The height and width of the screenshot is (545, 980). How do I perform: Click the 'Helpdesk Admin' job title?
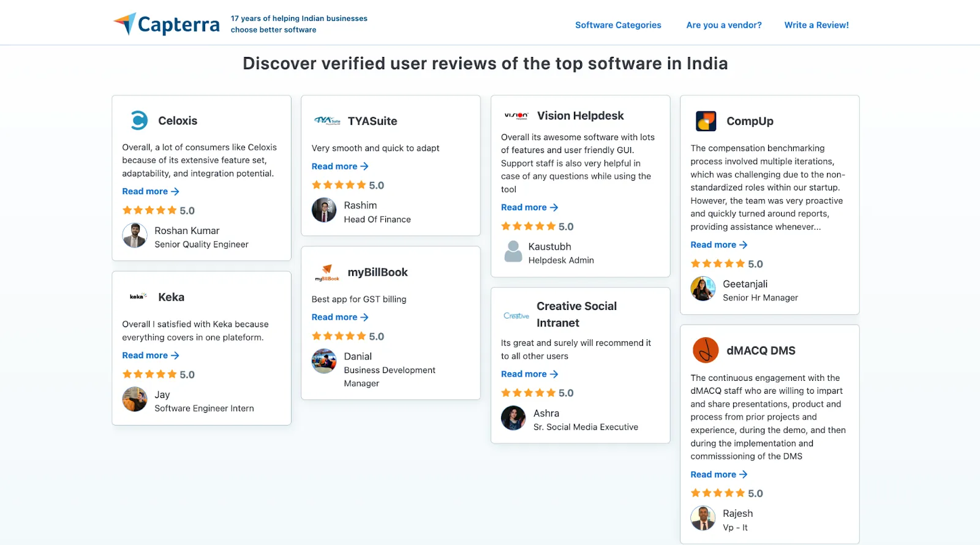point(561,260)
